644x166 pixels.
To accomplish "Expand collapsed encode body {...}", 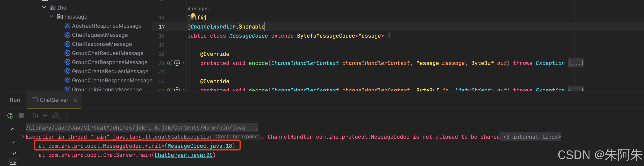I will point(576,63).
